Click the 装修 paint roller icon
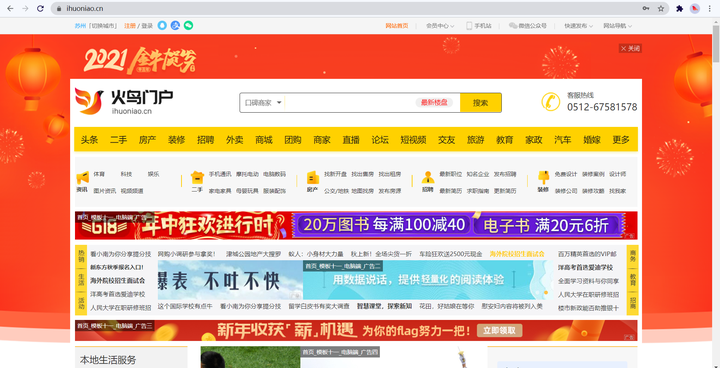720x368 pixels. click(543, 177)
